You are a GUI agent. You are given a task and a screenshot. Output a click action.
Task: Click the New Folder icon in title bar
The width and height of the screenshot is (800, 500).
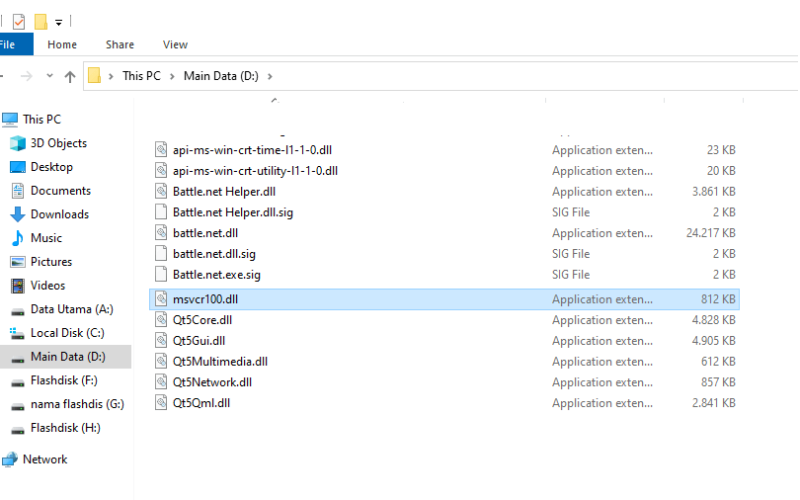tap(41, 21)
